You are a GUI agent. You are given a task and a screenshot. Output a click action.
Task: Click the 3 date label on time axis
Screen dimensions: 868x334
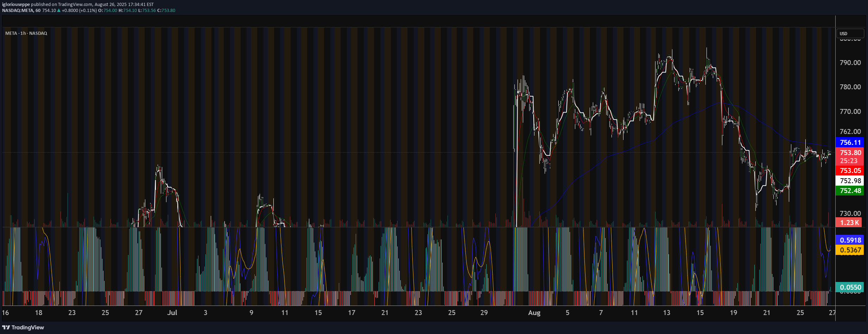pyautogui.click(x=205, y=313)
